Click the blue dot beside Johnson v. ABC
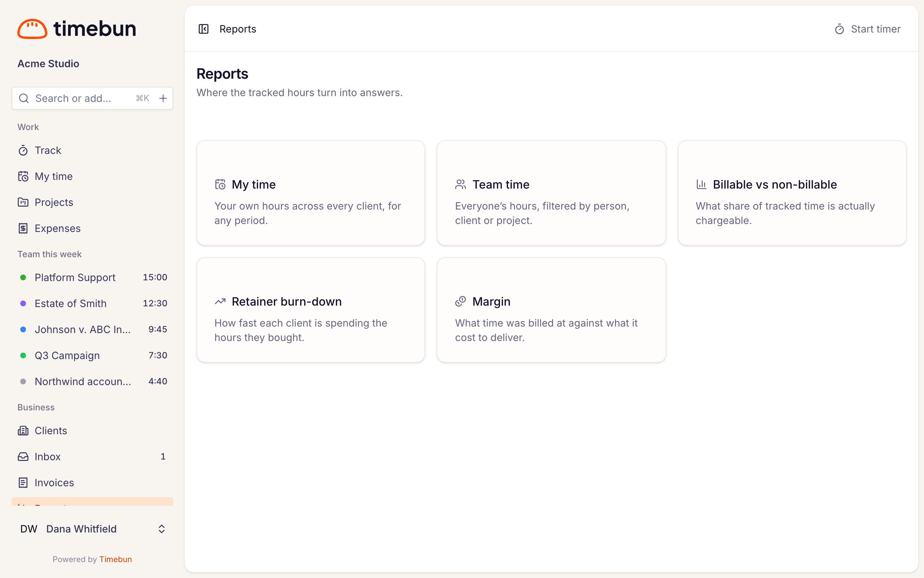The height and width of the screenshot is (578, 924). pyautogui.click(x=23, y=329)
